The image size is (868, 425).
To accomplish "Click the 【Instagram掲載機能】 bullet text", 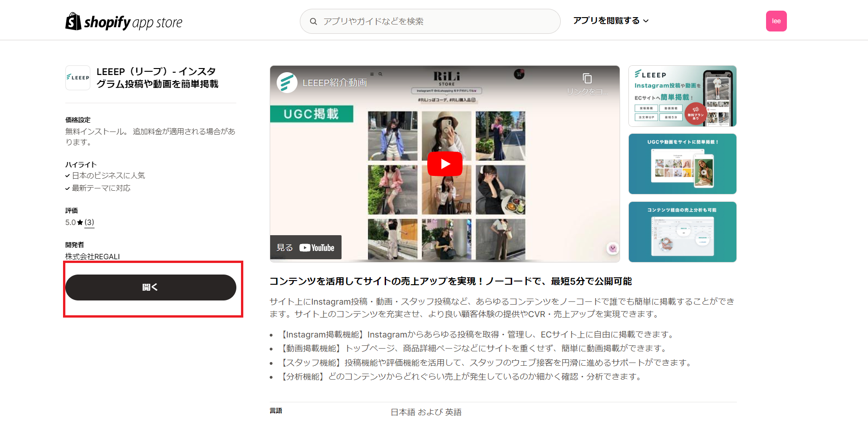I will coord(476,334).
